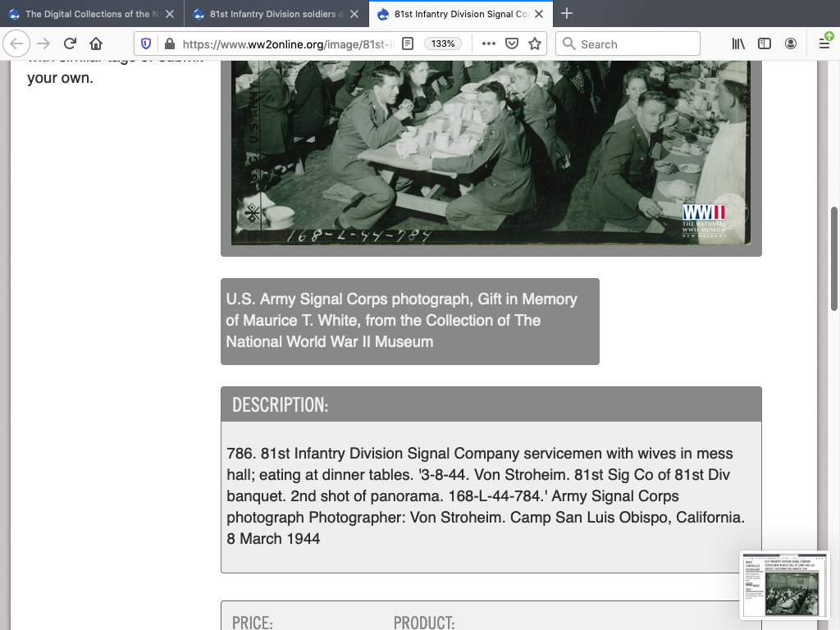Switch to The Digital Collections tab
This screenshot has width=840, height=630.
point(86,14)
